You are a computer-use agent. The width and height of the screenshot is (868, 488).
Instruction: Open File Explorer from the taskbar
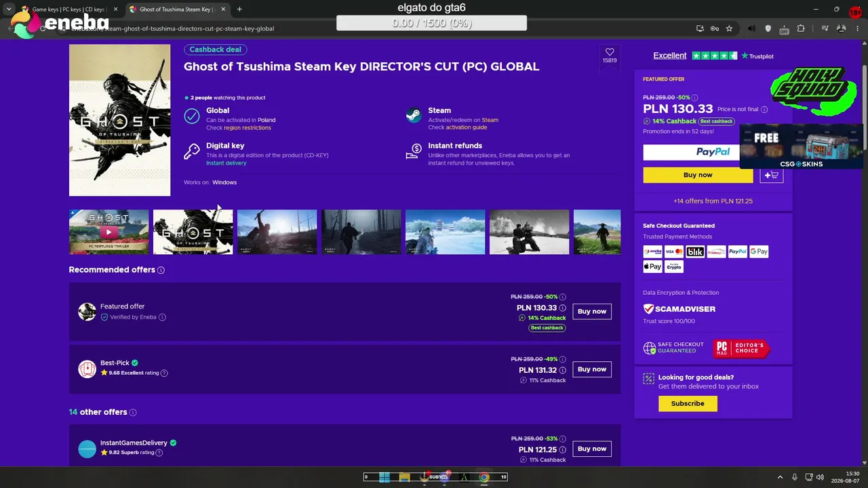click(404, 477)
